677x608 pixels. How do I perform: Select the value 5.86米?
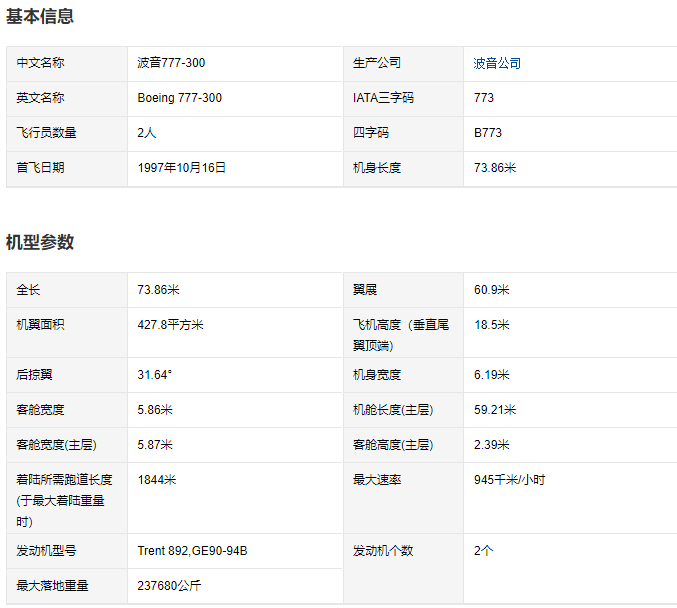pyautogui.click(x=155, y=410)
